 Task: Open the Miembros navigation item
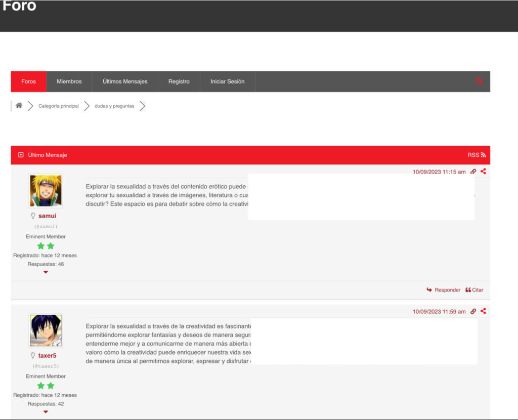click(69, 81)
